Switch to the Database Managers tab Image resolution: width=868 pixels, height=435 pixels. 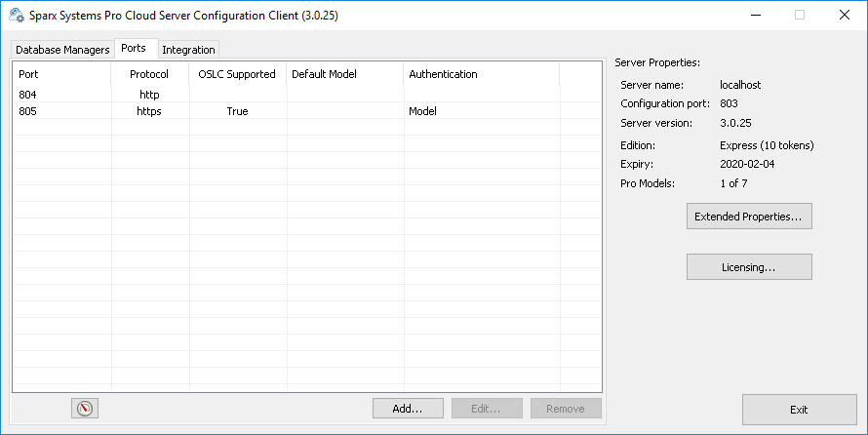click(62, 50)
